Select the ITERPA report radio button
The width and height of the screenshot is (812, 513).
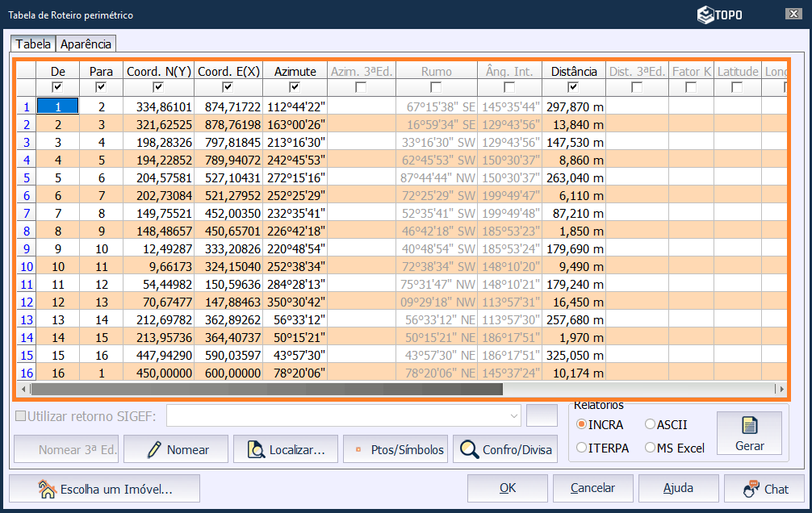[x=582, y=448]
